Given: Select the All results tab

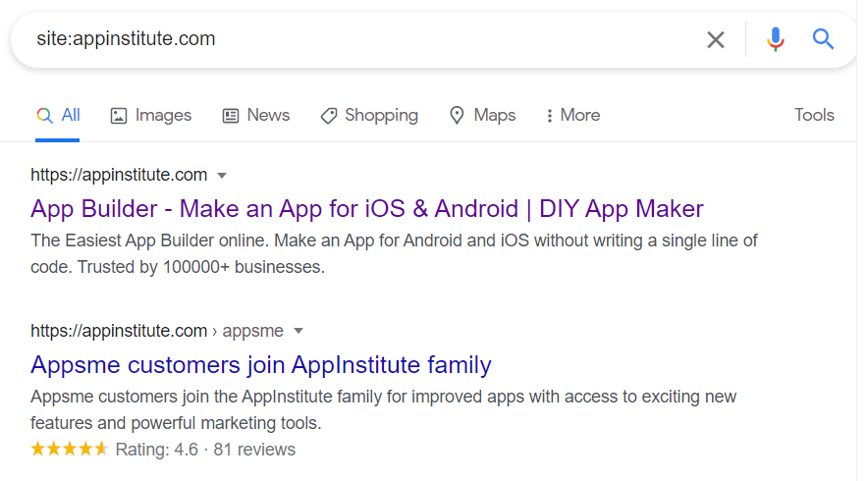Looking at the screenshot, I should point(58,115).
